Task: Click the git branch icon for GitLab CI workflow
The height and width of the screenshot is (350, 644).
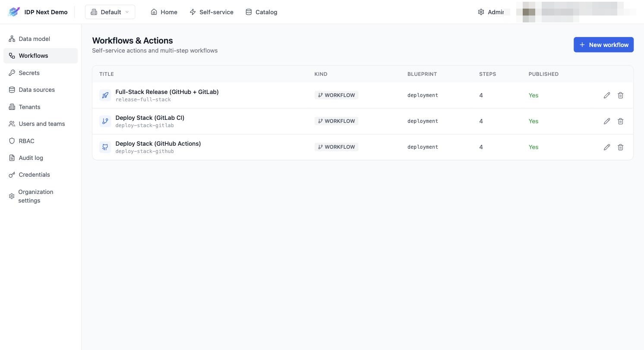Action: (x=105, y=121)
